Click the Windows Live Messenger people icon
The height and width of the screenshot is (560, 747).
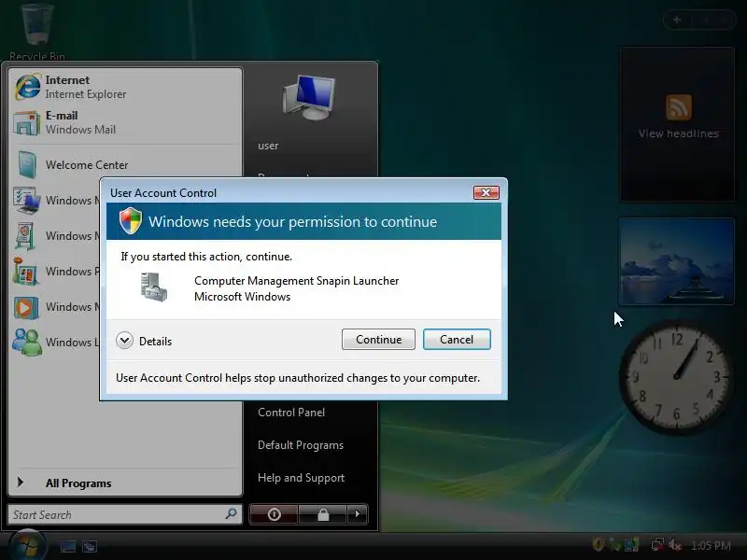point(27,342)
